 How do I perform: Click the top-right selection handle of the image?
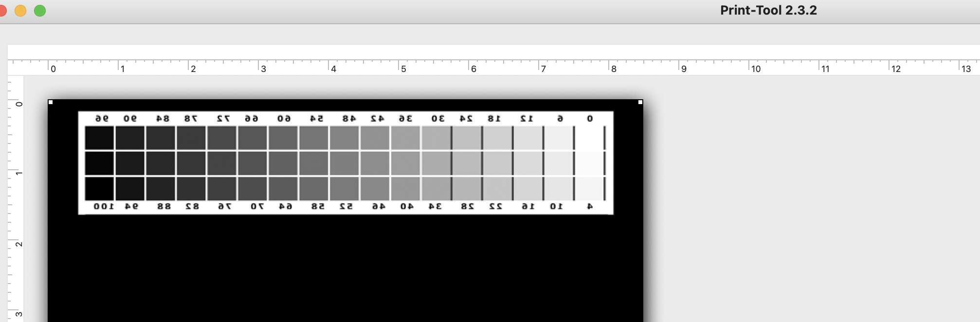tap(640, 102)
